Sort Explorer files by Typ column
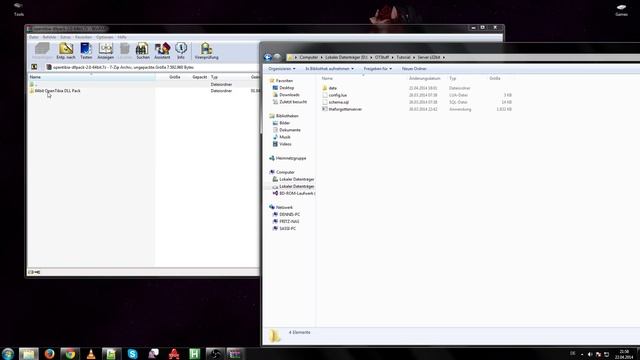 tap(453, 78)
